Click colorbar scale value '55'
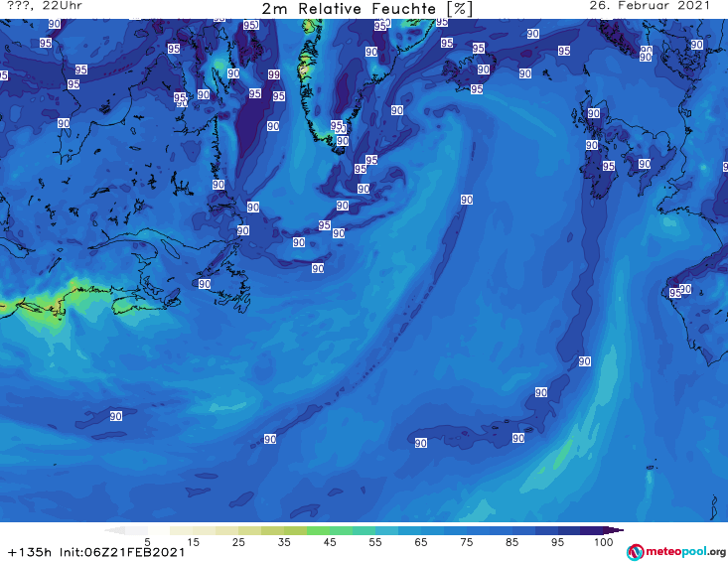The width and height of the screenshot is (728, 562). pos(375,542)
